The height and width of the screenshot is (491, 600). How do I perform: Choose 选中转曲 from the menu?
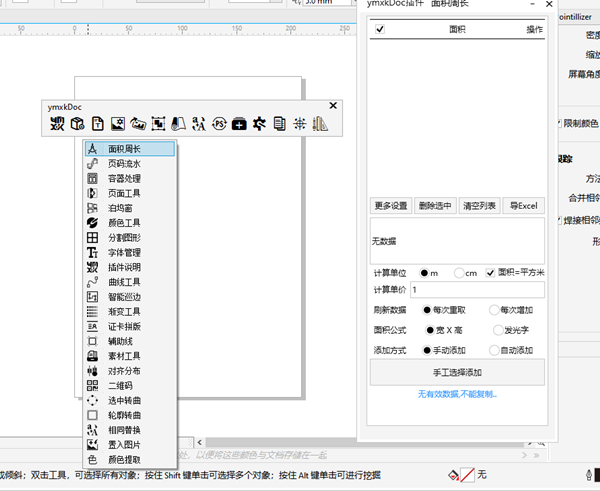[130, 401]
